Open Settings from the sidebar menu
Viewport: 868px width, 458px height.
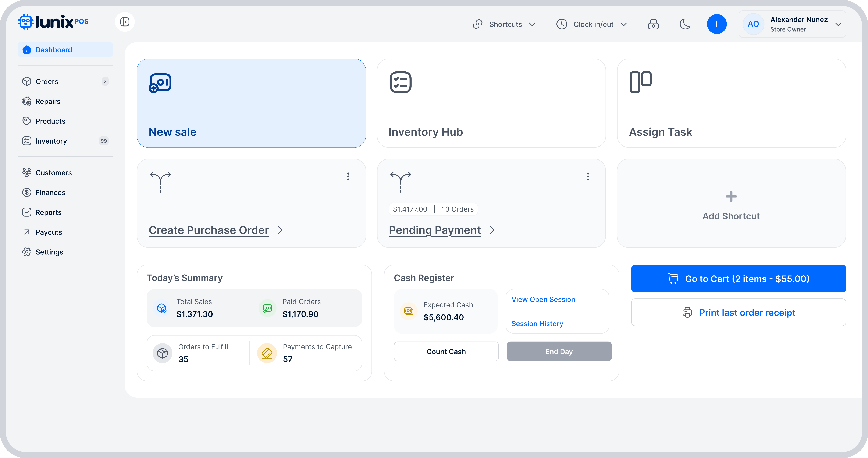click(49, 252)
